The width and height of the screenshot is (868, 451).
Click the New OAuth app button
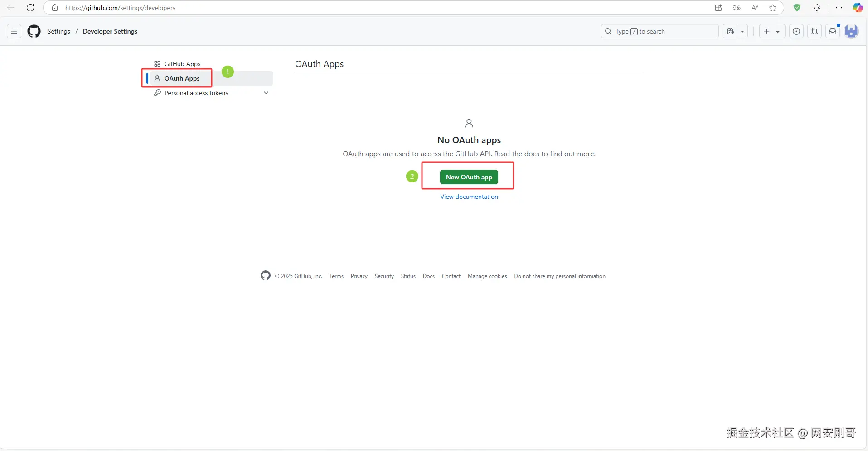[x=469, y=177]
